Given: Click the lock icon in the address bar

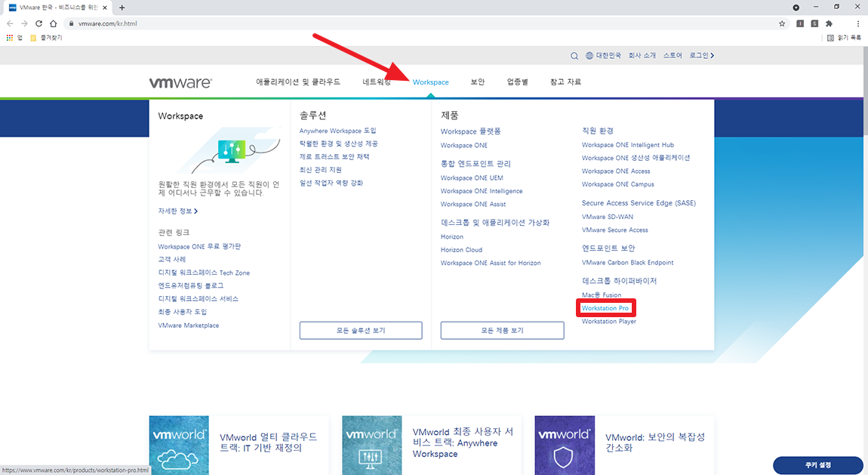Looking at the screenshot, I should pos(71,23).
